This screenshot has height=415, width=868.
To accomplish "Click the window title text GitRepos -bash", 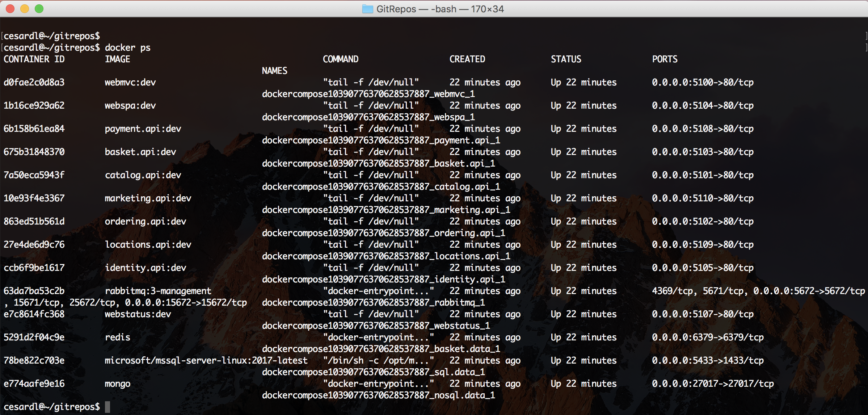I will [440, 9].
